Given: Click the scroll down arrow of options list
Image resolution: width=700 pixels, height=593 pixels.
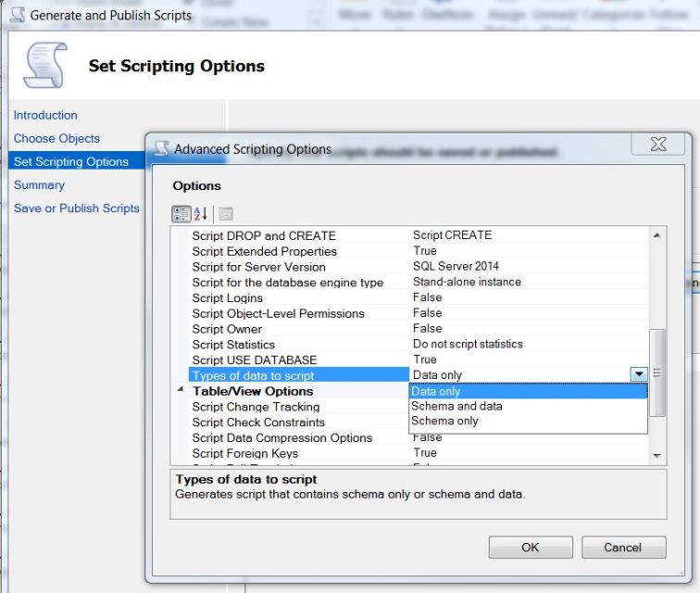Looking at the screenshot, I should pos(657,456).
